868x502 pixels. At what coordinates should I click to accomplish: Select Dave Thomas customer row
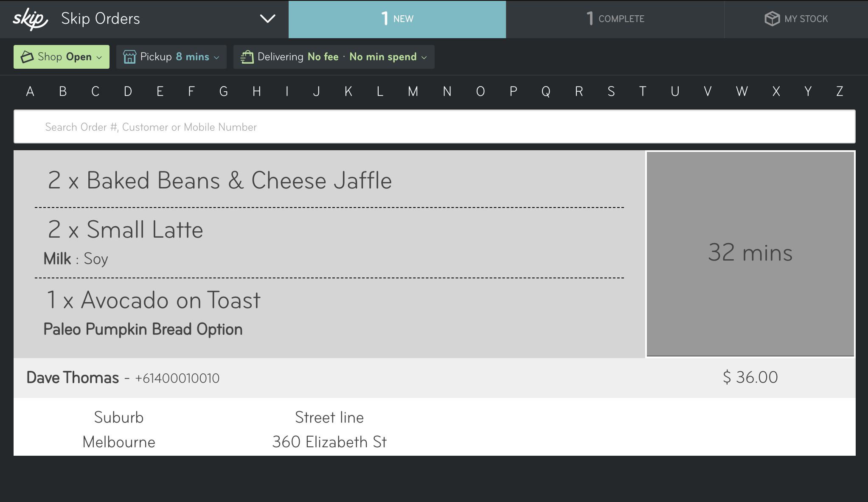[435, 378]
